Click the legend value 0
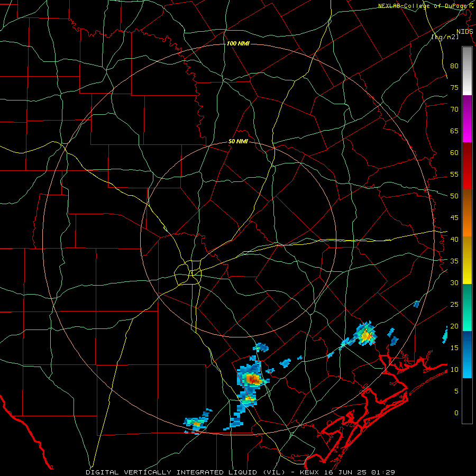The width and height of the screenshot is (476, 476). (456, 413)
